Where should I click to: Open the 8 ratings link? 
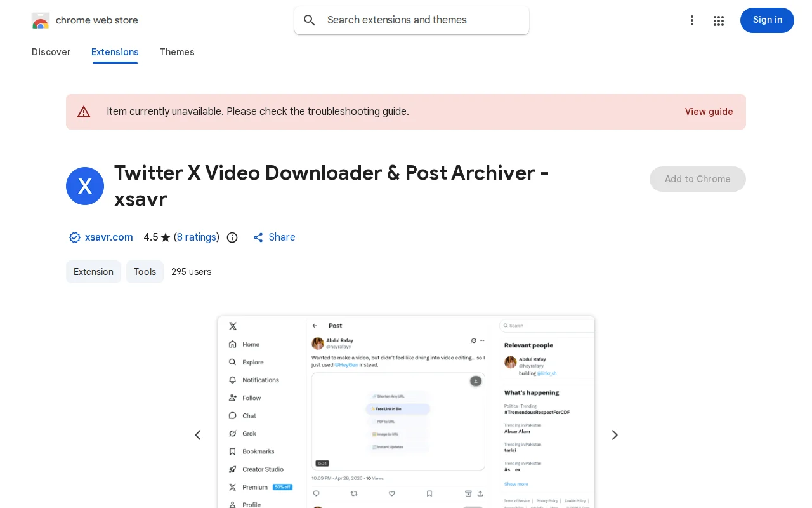[197, 237]
